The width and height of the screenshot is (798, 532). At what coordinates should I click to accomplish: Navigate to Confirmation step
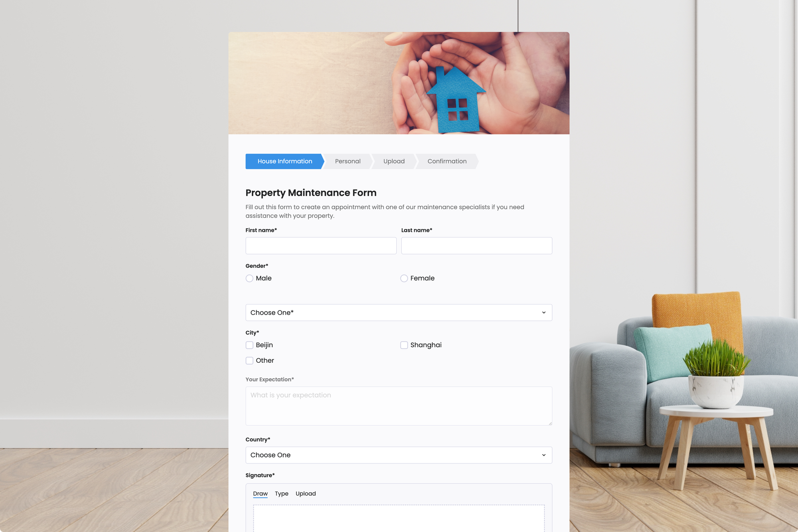(447, 162)
